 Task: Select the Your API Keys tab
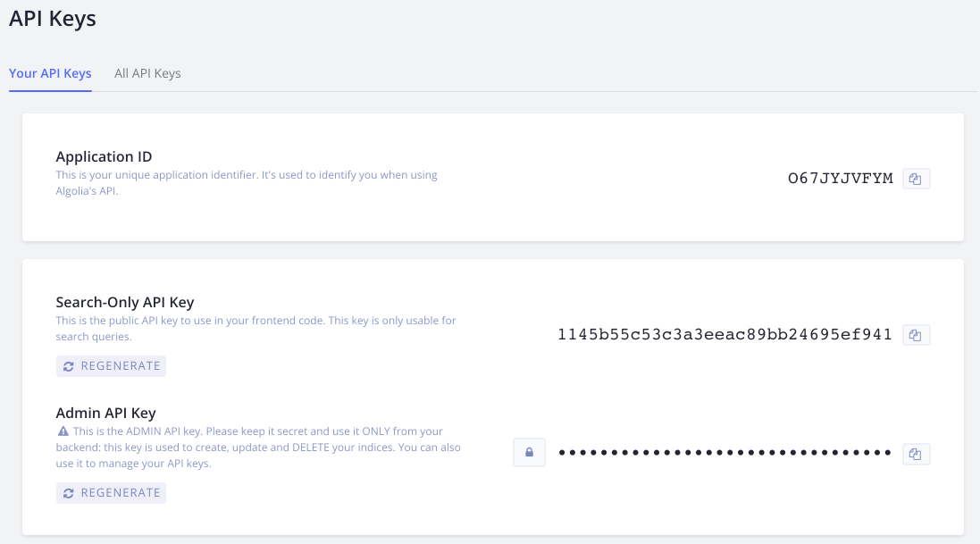pyautogui.click(x=50, y=73)
